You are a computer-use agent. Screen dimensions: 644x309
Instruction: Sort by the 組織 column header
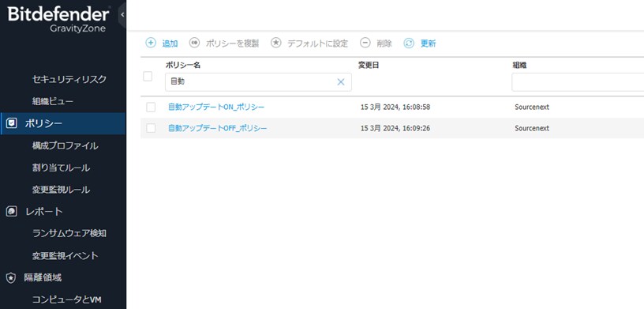tap(519, 65)
